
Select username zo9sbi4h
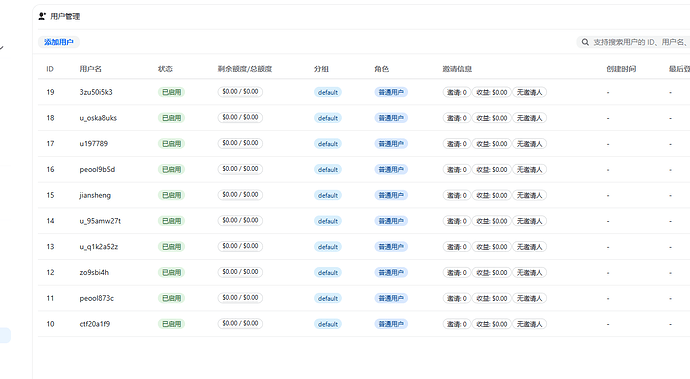click(x=94, y=272)
